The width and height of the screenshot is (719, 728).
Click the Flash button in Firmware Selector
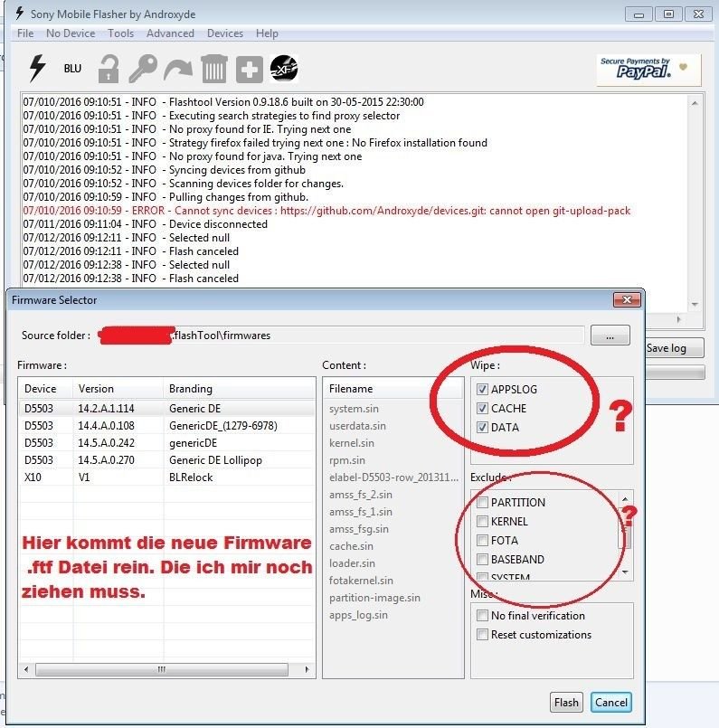click(x=566, y=703)
